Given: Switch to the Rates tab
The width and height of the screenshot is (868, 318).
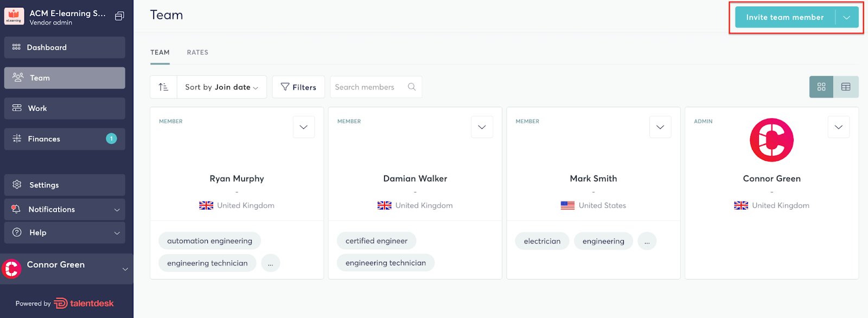Looking at the screenshot, I should 197,53.
